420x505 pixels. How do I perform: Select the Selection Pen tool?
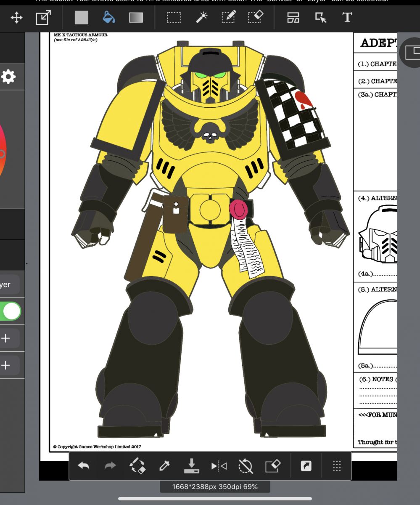(x=228, y=18)
